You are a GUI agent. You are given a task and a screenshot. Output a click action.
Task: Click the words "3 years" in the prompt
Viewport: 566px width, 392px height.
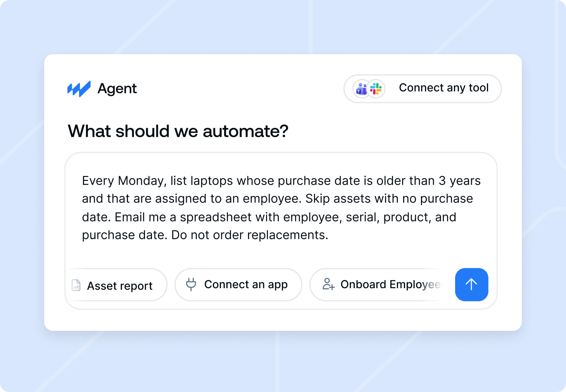[460, 181]
